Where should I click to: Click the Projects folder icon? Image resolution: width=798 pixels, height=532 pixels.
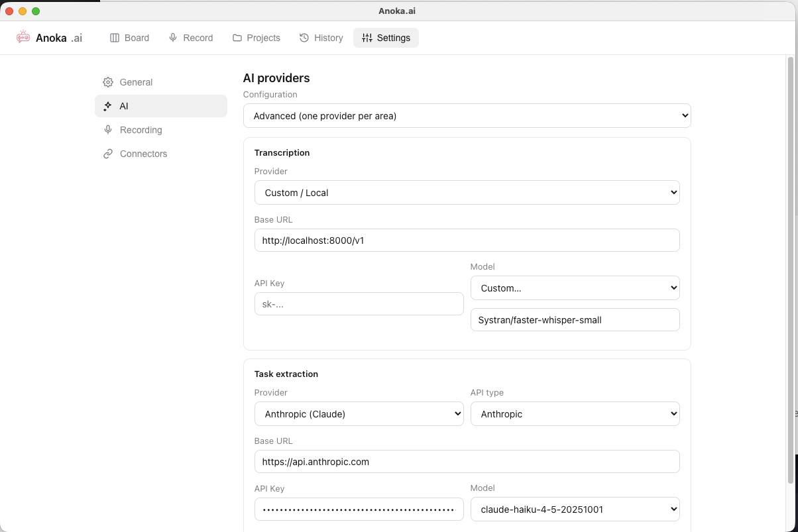[x=237, y=38]
